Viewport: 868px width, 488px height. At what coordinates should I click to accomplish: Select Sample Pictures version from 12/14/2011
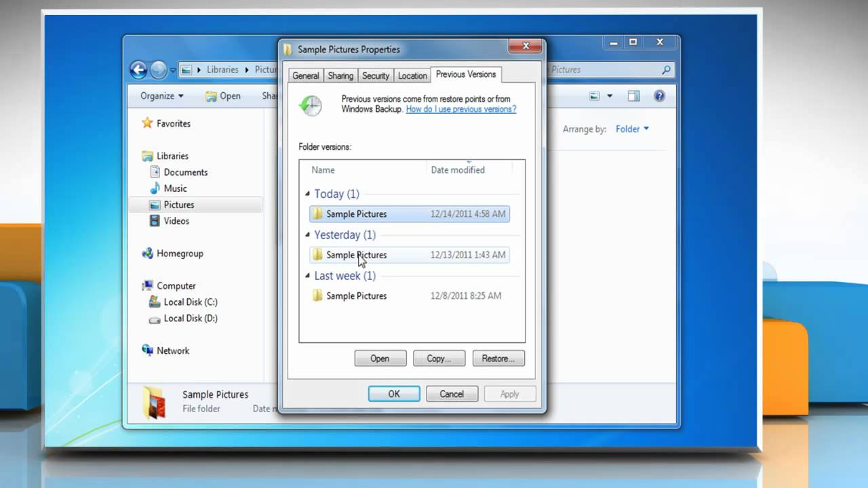click(410, 214)
